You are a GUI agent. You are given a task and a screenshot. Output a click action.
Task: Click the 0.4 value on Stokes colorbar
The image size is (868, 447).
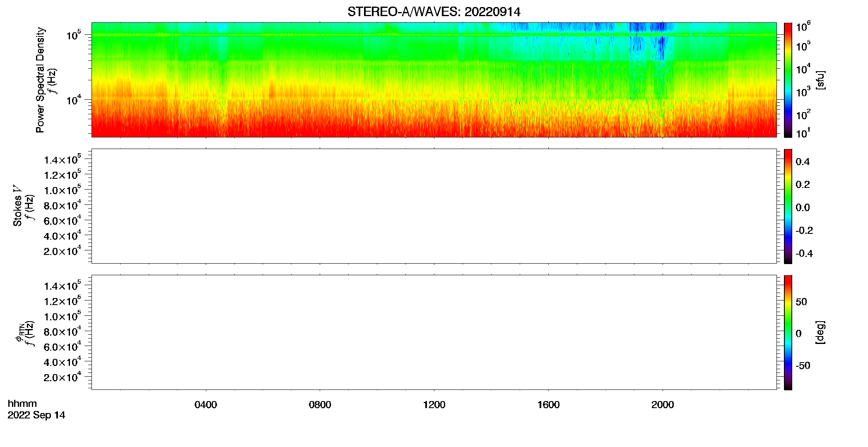tap(803, 162)
